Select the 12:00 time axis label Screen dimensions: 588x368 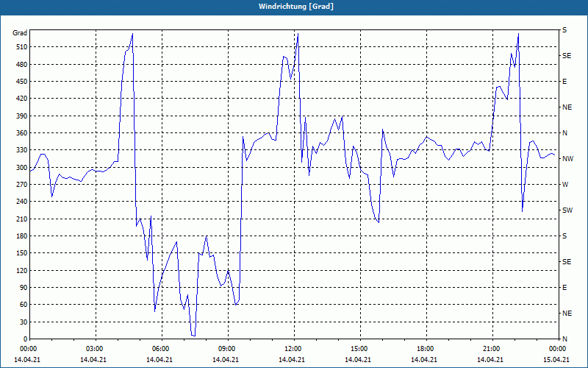click(x=294, y=349)
